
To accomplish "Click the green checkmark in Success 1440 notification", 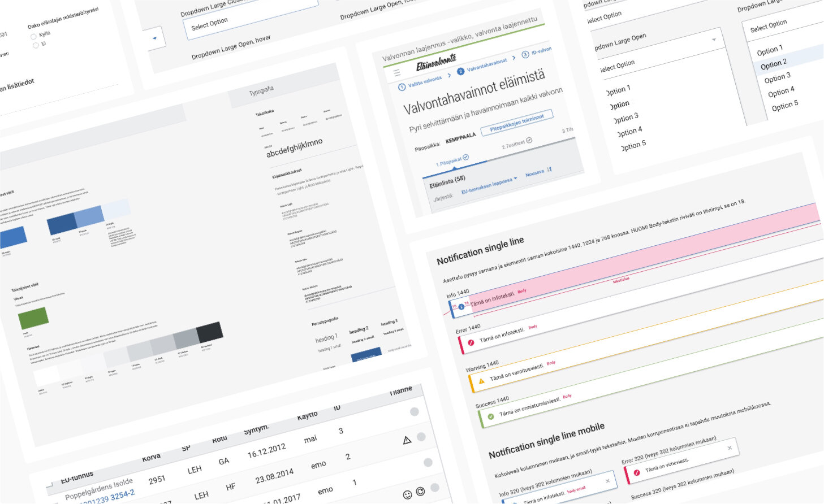I will click(491, 416).
